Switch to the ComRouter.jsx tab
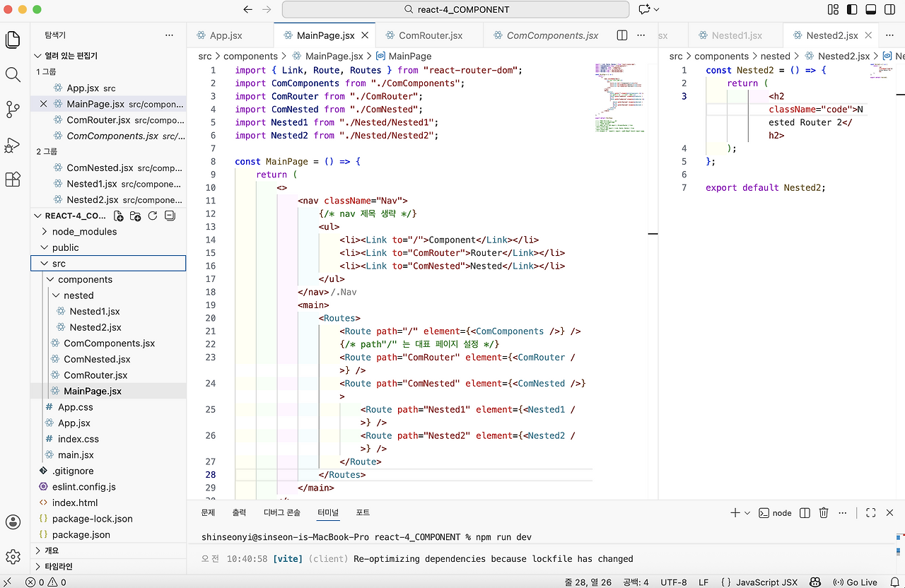Image resolution: width=905 pixels, height=588 pixels. pyautogui.click(x=430, y=35)
